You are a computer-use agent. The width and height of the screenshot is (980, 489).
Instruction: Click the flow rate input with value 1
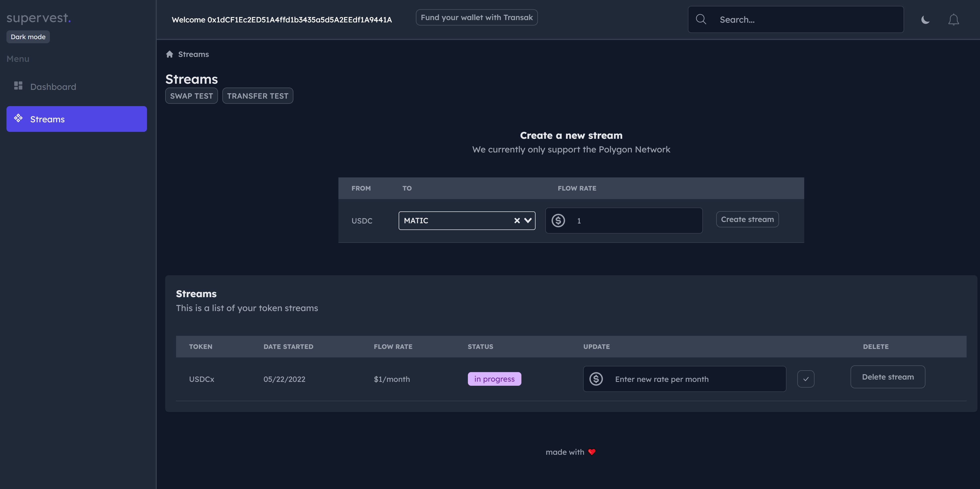click(x=624, y=220)
